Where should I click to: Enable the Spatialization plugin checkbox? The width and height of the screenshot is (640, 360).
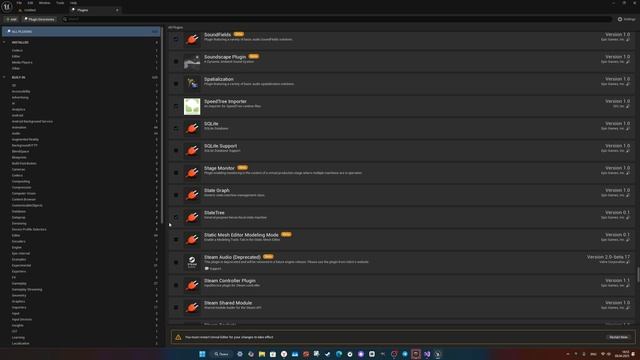point(176,84)
